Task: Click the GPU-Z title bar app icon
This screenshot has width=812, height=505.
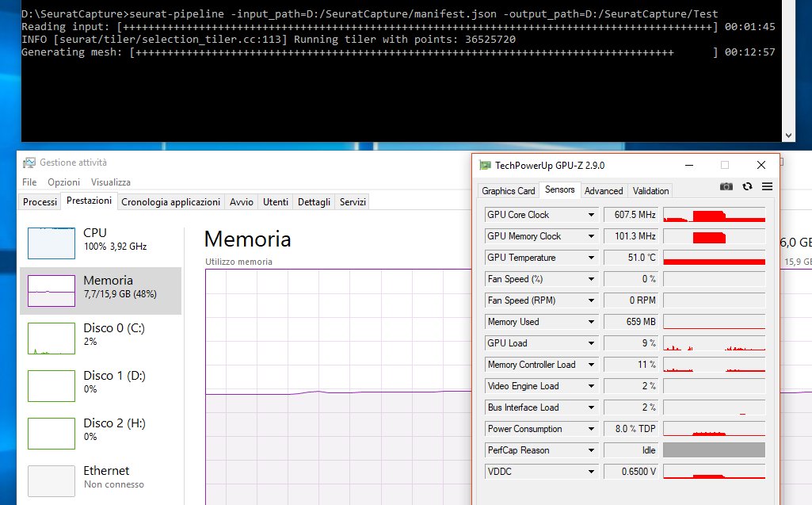Action: 486,166
